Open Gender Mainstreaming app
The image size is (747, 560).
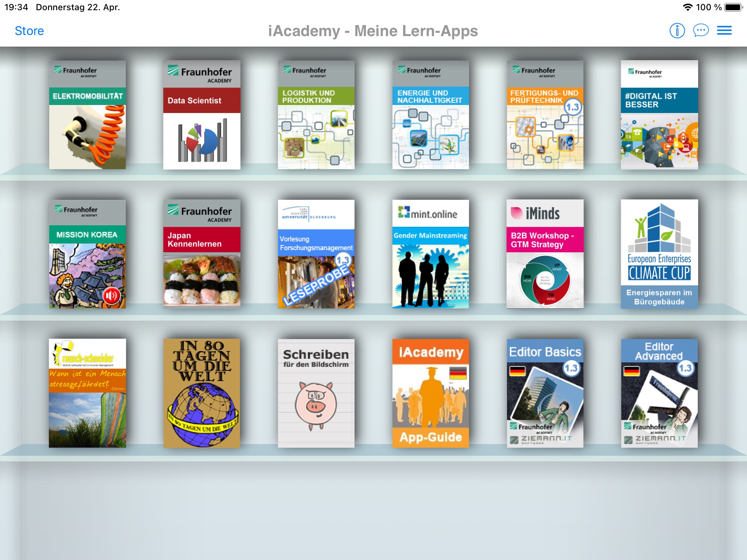click(x=430, y=254)
